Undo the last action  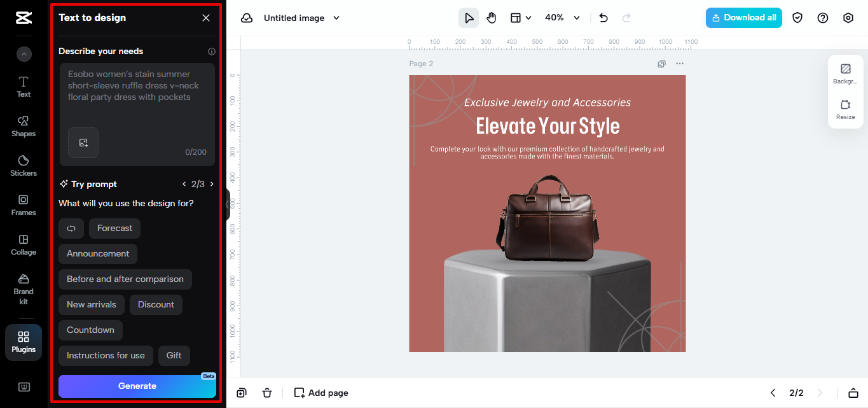coord(603,17)
